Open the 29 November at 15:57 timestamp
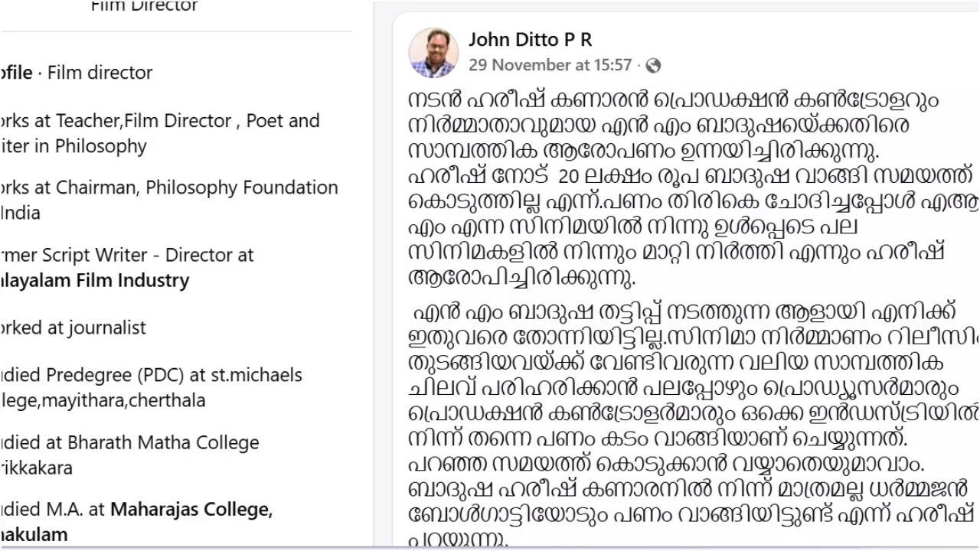The height and width of the screenshot is (551, 980). 550,65
